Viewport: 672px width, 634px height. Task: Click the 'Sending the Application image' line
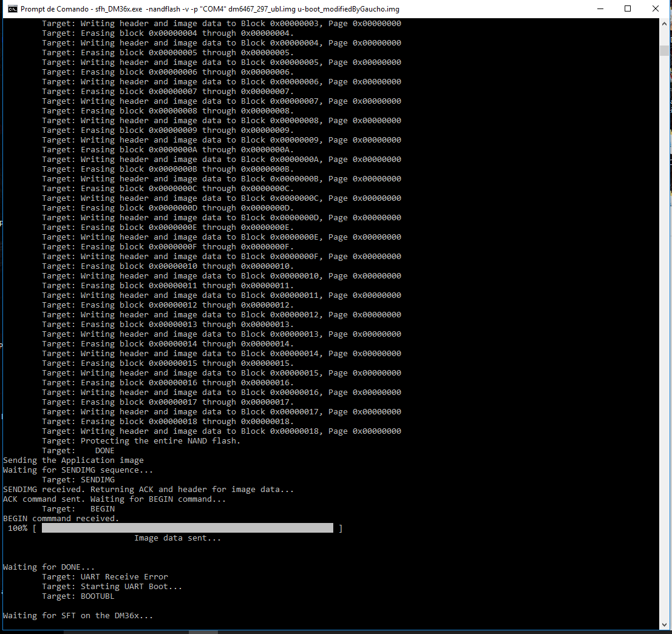pos(73,460)
